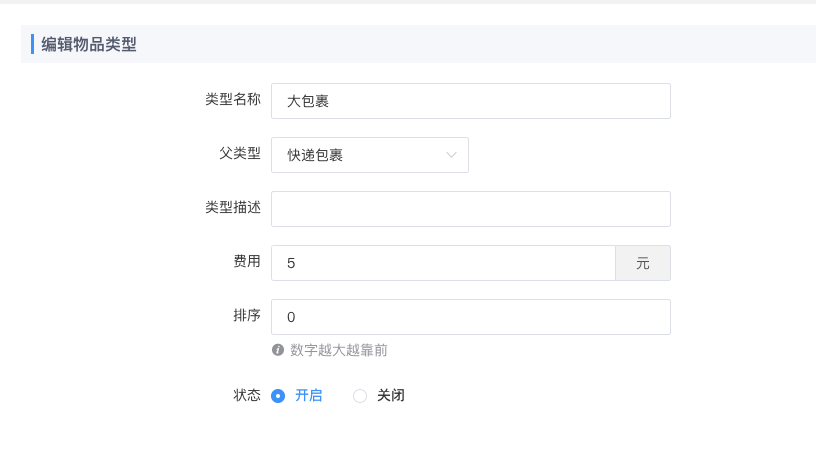Screen dimensions: 816x458
Task: Click the 费用 input showing 5
Action: coord(442,263)
